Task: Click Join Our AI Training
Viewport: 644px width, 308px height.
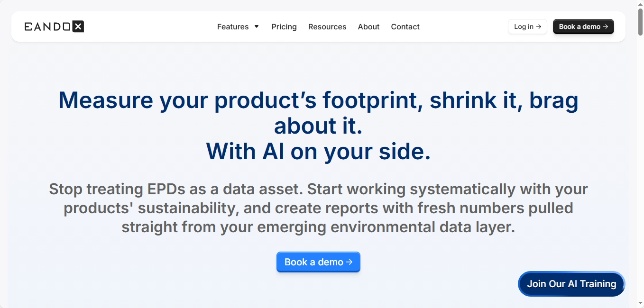Action: tap(571, 284)
